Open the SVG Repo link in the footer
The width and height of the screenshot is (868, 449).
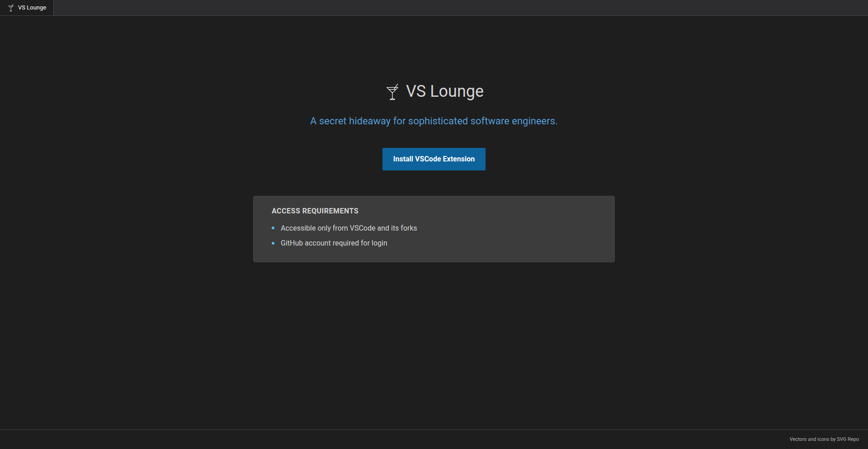848,439
